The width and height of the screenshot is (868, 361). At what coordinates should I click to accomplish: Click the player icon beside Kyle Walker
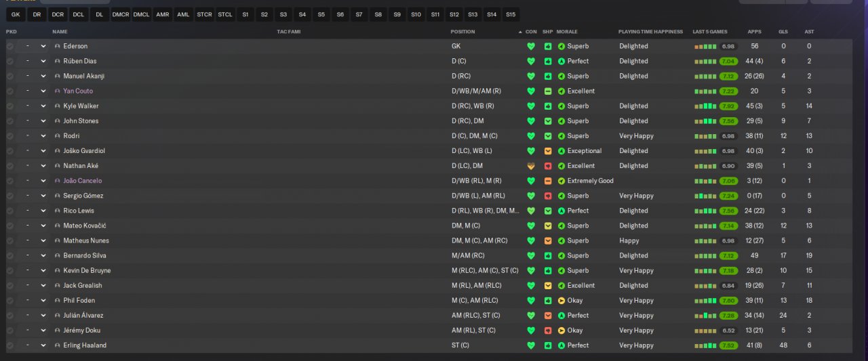tap(58, 106)
